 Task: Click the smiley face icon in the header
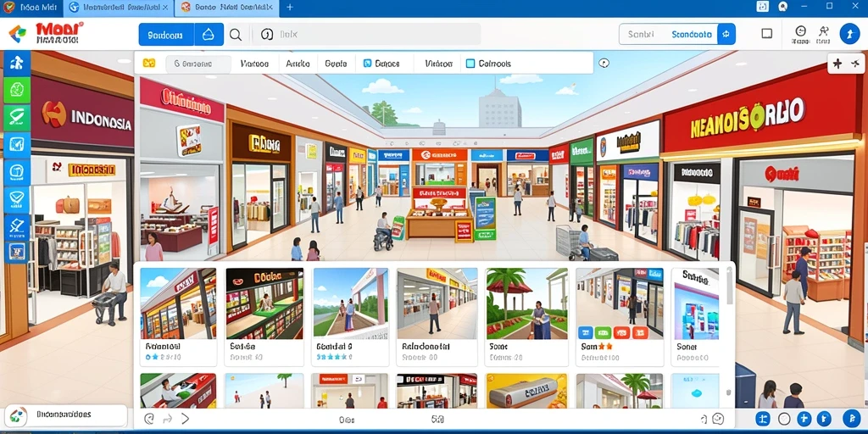[x=800, y=31]
